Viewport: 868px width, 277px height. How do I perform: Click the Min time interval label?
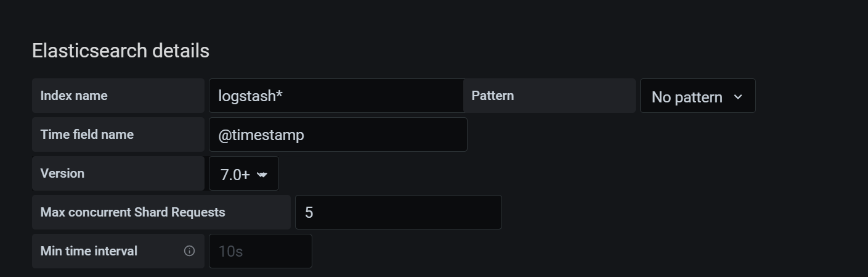89,251
